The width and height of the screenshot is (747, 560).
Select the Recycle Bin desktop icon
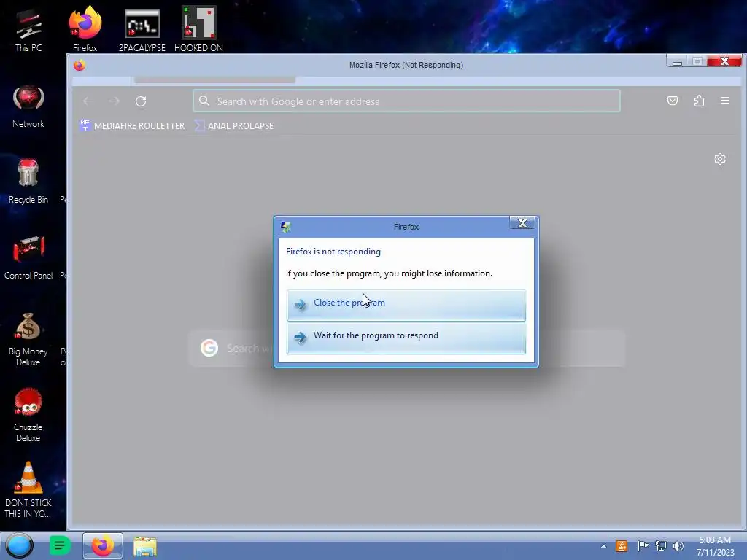[x=28, y=182]
